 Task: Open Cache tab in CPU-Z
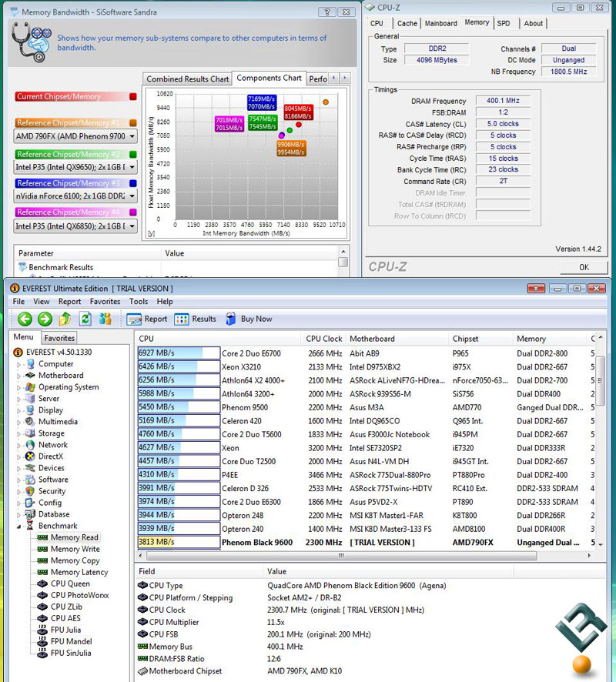point(407,24)
